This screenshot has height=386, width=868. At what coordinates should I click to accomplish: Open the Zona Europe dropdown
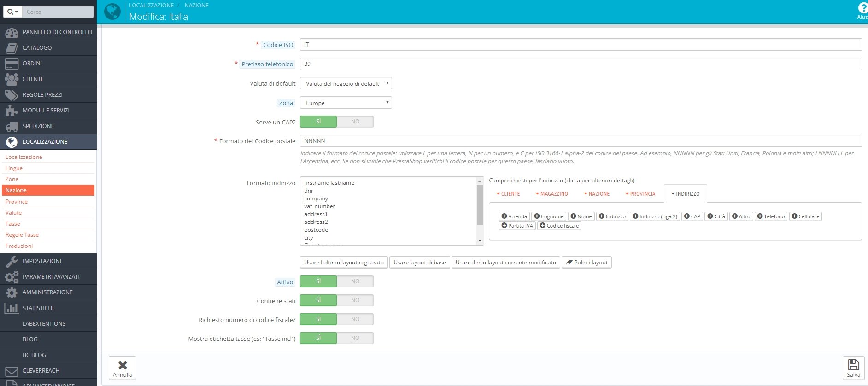346,103
